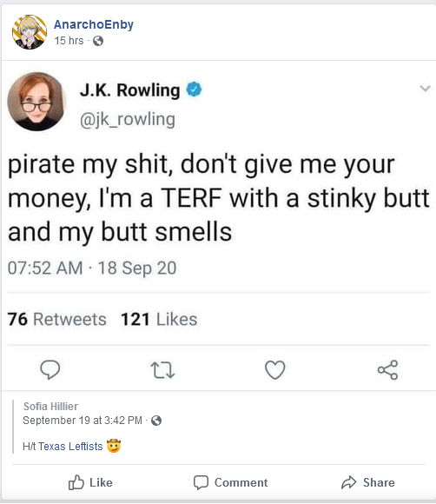The width and height of the screenshot is (436, 504).
Task: Click globe privacy icon beside 15 hrs
Action: (98, 41)
